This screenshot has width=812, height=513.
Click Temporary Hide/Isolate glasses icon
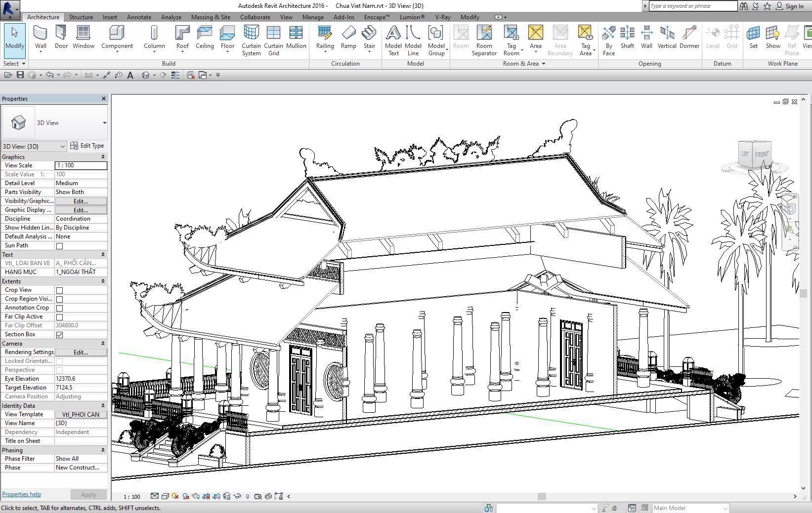[x=237, y=496]
